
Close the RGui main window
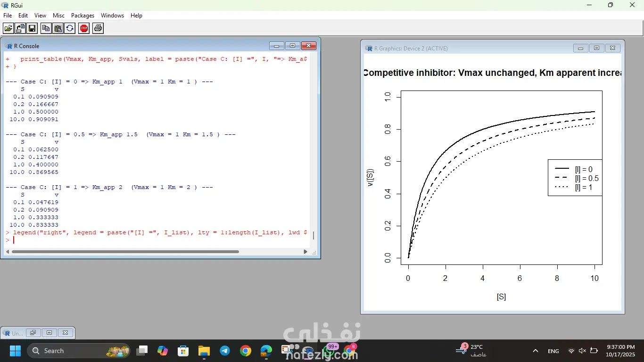632,5
